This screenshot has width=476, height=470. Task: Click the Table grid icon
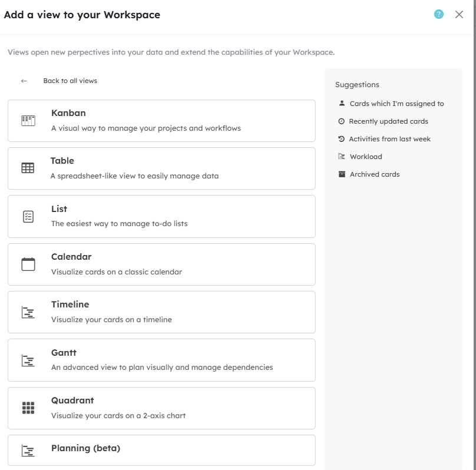coord(28,168)
